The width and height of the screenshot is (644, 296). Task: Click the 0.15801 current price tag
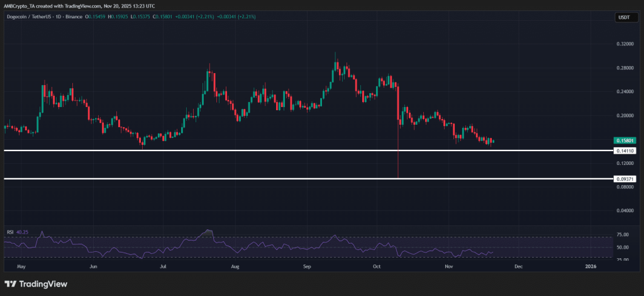coord(626,141)
